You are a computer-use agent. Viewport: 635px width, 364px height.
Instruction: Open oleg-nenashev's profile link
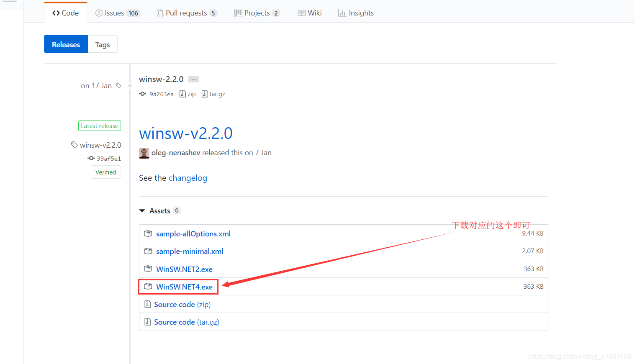tap(176, 153)
